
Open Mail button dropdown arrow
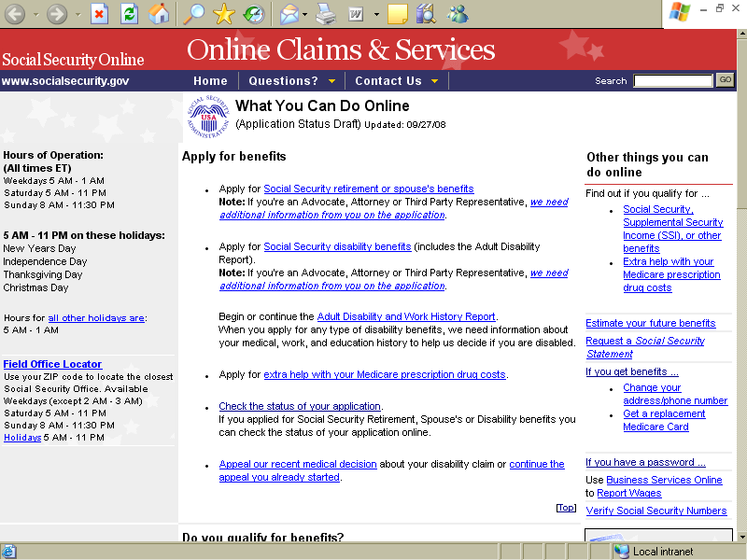[305, 14]
